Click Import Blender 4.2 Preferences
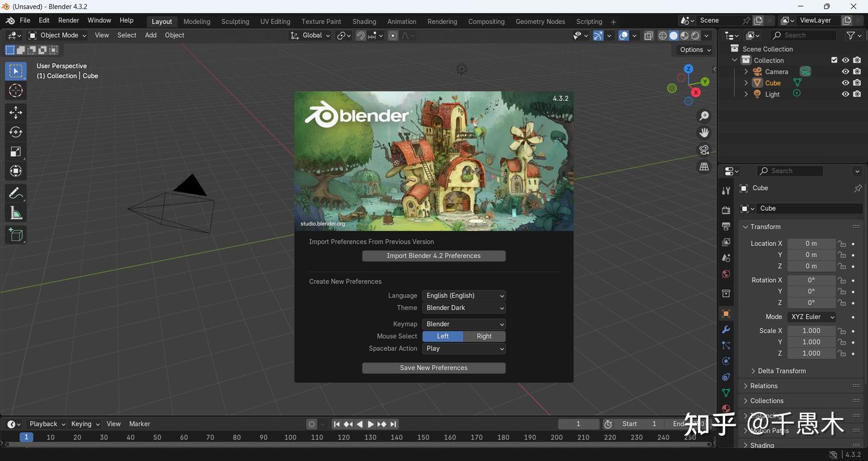 click(x=433, y=256)
